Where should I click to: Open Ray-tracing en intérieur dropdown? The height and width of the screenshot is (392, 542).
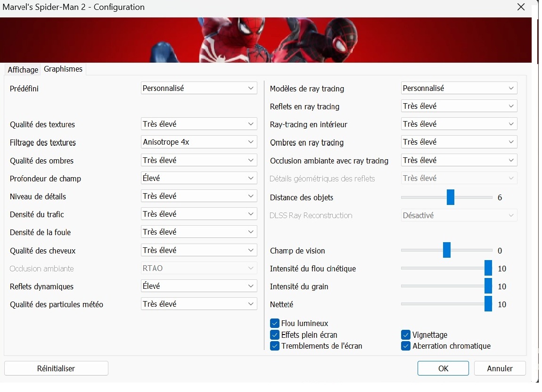(x=459, y=124)
